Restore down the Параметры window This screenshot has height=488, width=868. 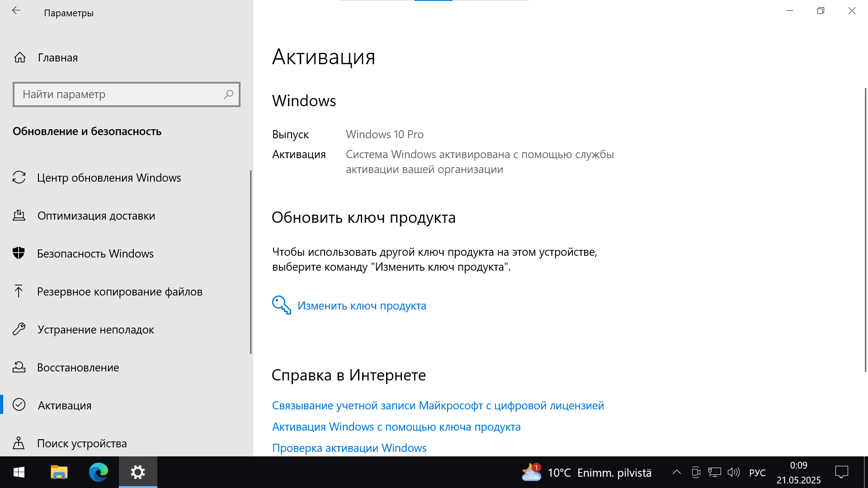(x=821, y=10)
